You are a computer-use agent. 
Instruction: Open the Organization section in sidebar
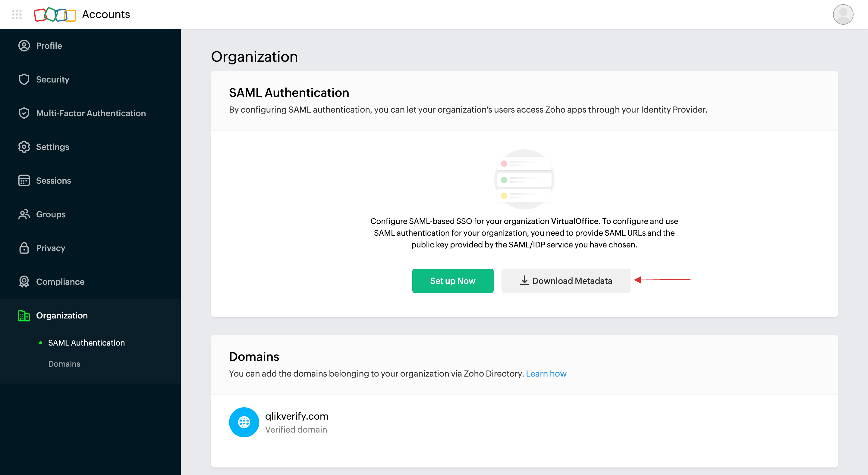tap(61, 315)
